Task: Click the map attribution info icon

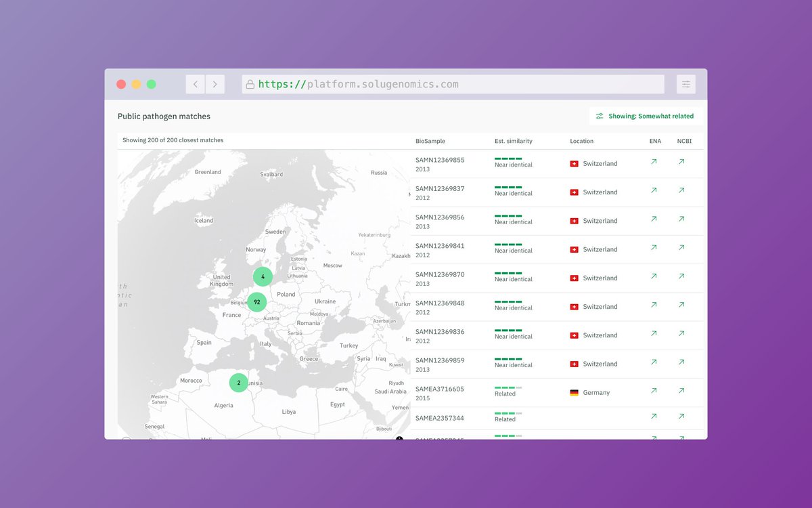Action: pyautogui.click(x=399, y=440)
